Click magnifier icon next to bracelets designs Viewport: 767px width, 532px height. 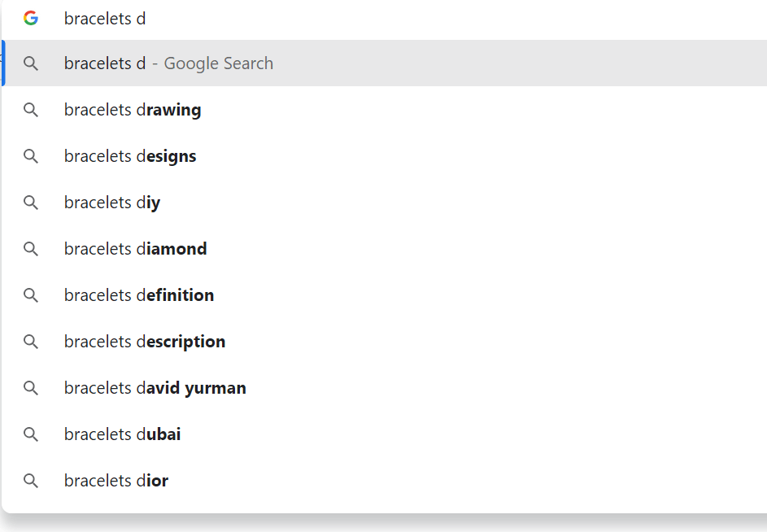pos(31,156)
